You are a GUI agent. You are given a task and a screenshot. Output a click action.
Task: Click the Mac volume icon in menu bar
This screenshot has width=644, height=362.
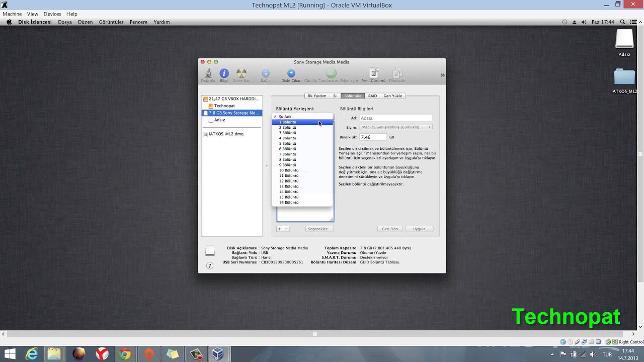(x=584, y=22)
